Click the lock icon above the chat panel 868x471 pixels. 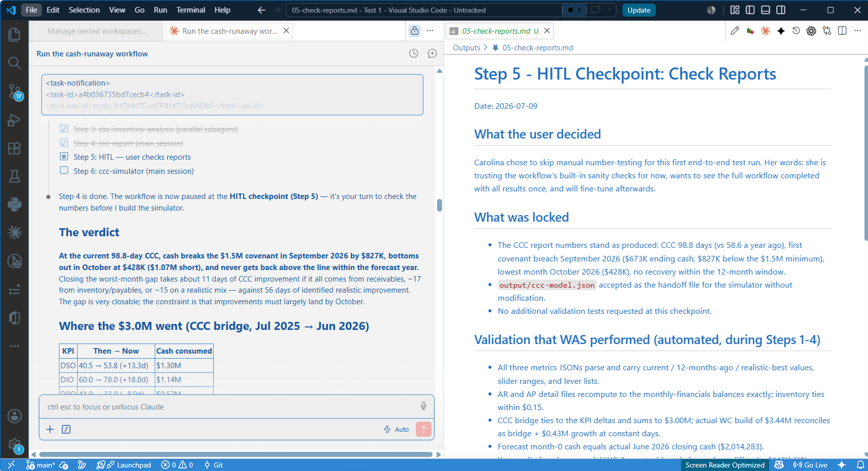tap(414, 31)
